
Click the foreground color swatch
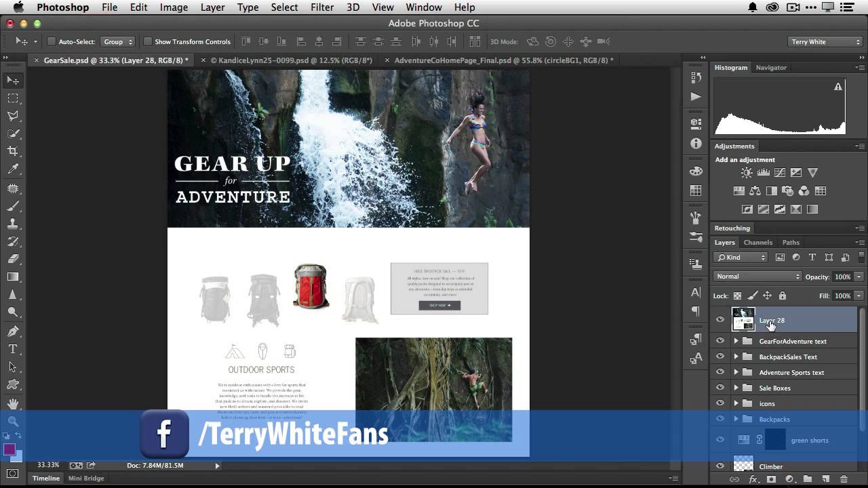tap(9, 449)
